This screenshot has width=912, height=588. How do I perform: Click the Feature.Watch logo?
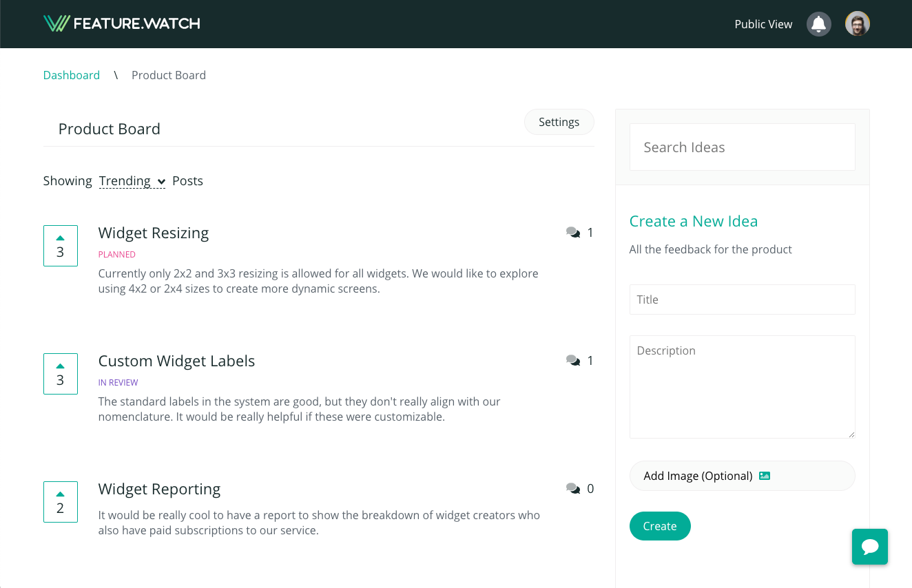point(121,23)
